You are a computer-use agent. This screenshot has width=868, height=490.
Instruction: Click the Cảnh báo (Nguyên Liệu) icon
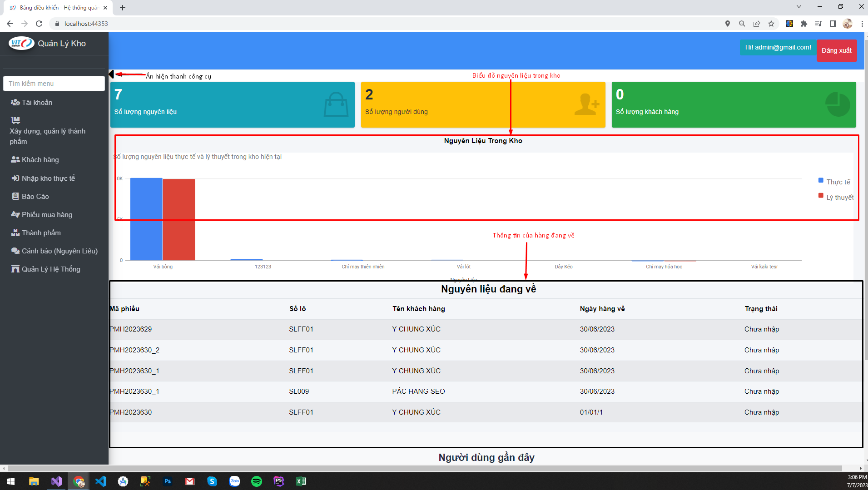pyautogui.click(x=15, y=251)
